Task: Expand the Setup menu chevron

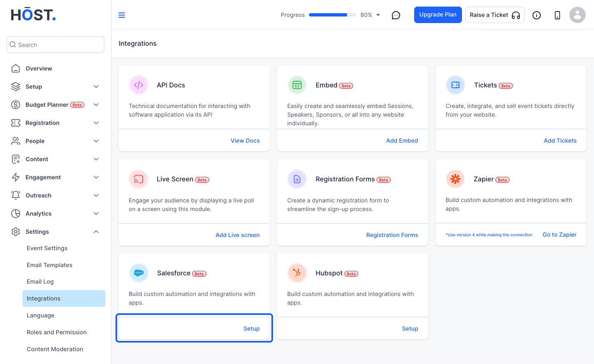Action: coord(96,87)
